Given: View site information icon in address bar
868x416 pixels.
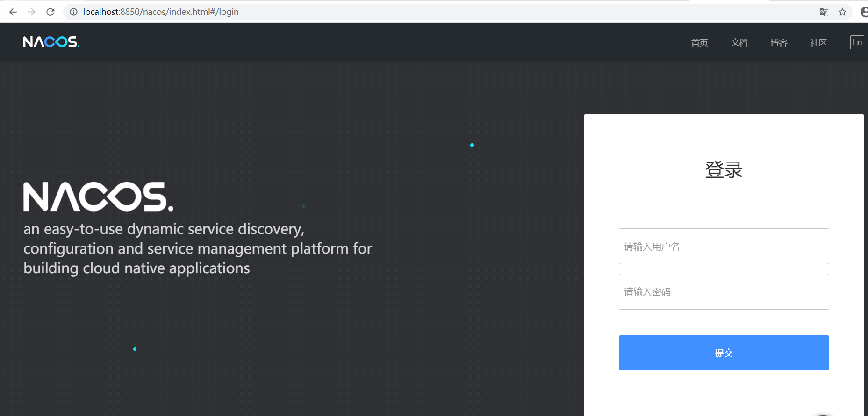Looking at the screenshot, I should point(73,12).
